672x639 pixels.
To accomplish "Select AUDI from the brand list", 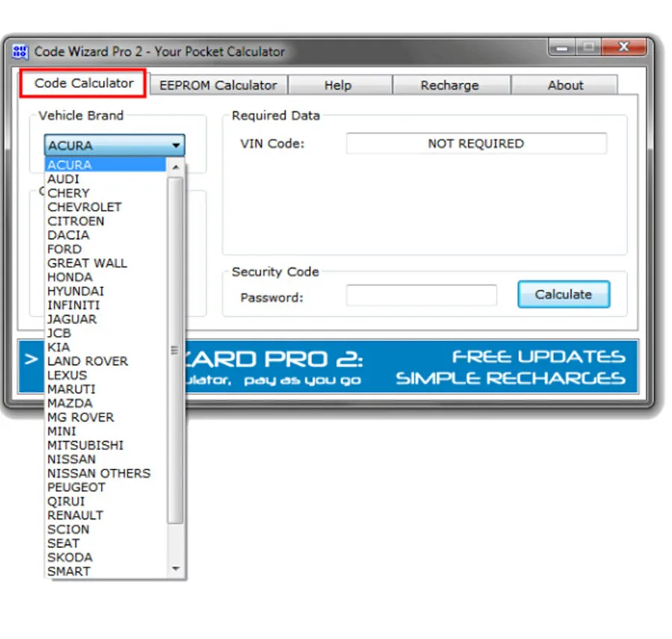I will pos(106,179).
